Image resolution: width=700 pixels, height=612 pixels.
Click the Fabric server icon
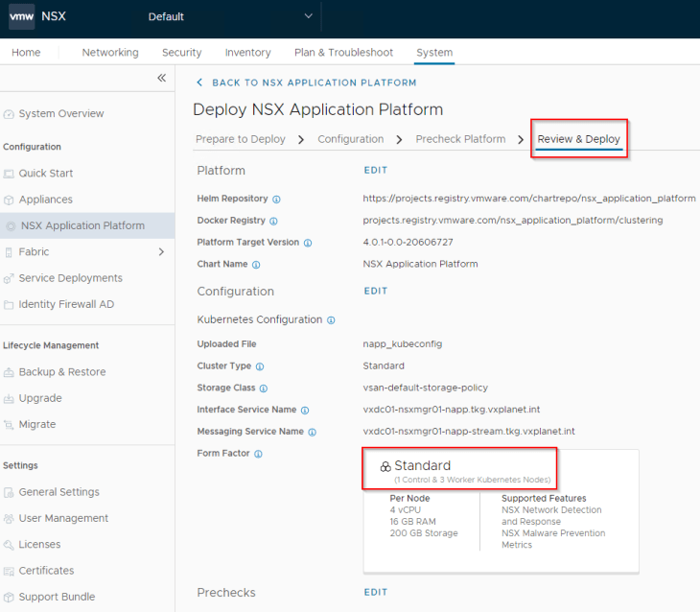coord(9,252)
